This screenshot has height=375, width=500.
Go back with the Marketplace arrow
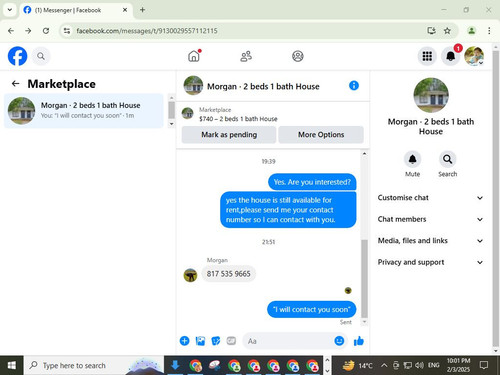click(x=15, y=84)
